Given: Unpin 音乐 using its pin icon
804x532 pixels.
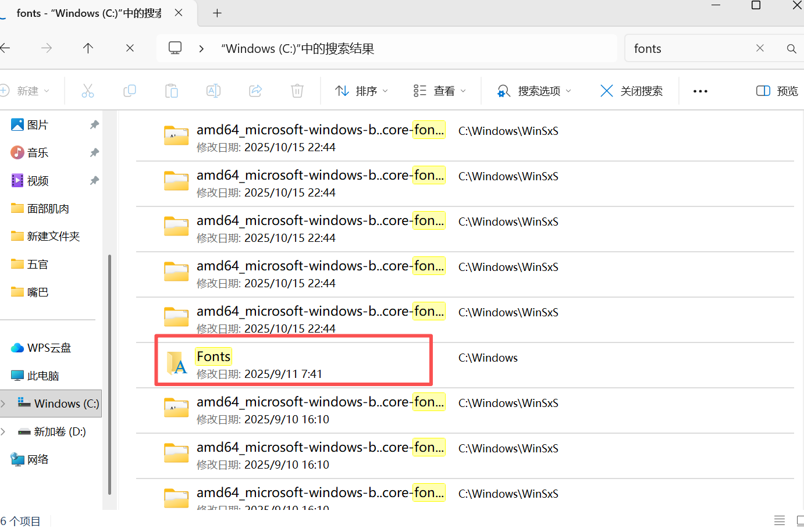Looking at the screenshot, I should [94, 153].
